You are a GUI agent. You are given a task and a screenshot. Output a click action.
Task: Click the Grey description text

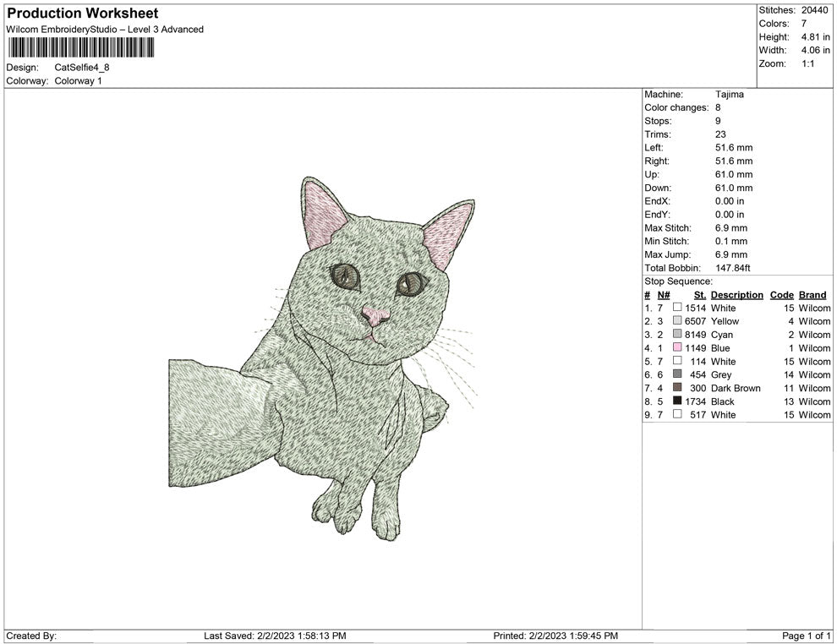pos(721,374)
